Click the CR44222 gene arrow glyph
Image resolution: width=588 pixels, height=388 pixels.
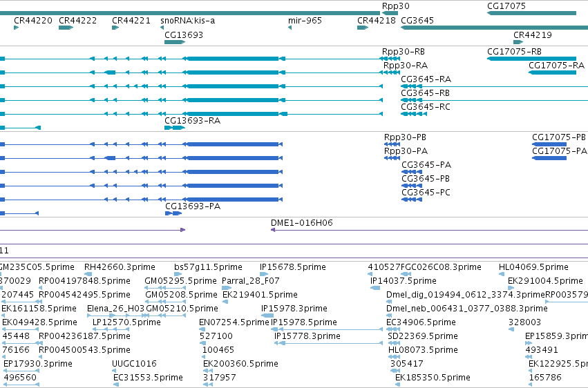click(66, 28)
